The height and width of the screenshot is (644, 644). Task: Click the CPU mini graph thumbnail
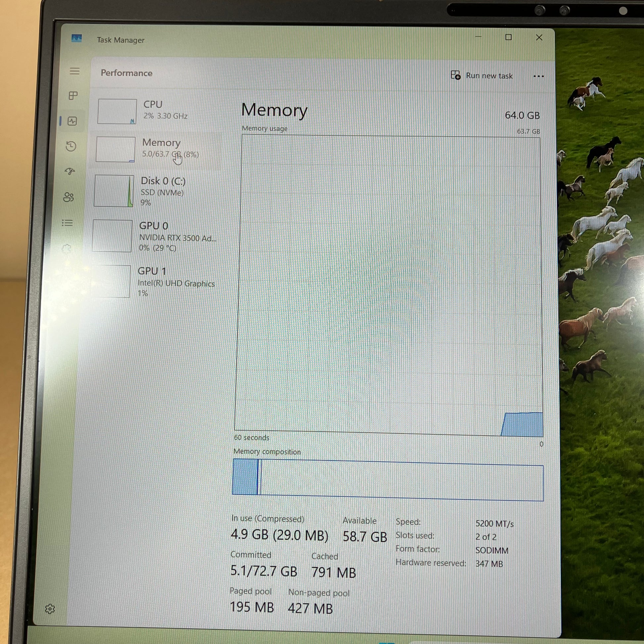117,111
